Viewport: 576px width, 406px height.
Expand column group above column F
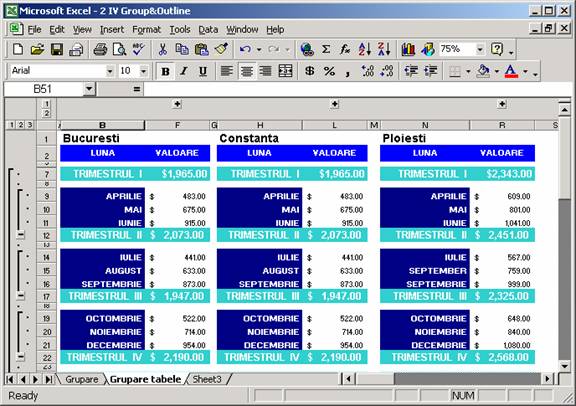click(x=177, y=104)
